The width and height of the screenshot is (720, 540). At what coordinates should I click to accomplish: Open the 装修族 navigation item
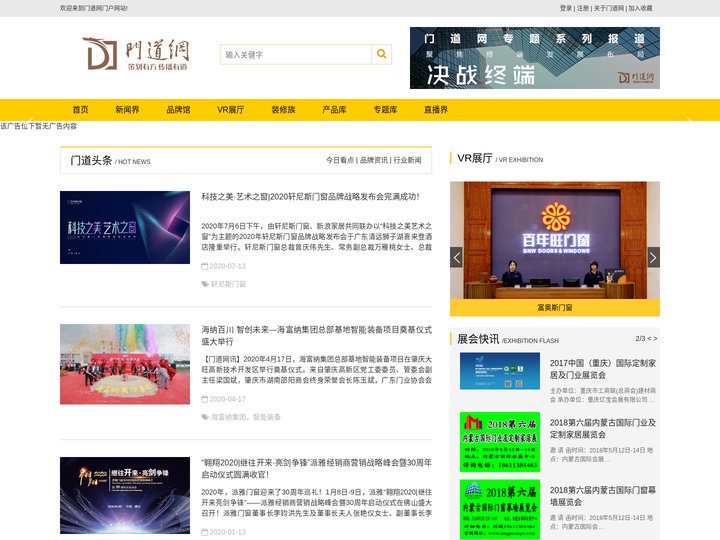[283, 110]
